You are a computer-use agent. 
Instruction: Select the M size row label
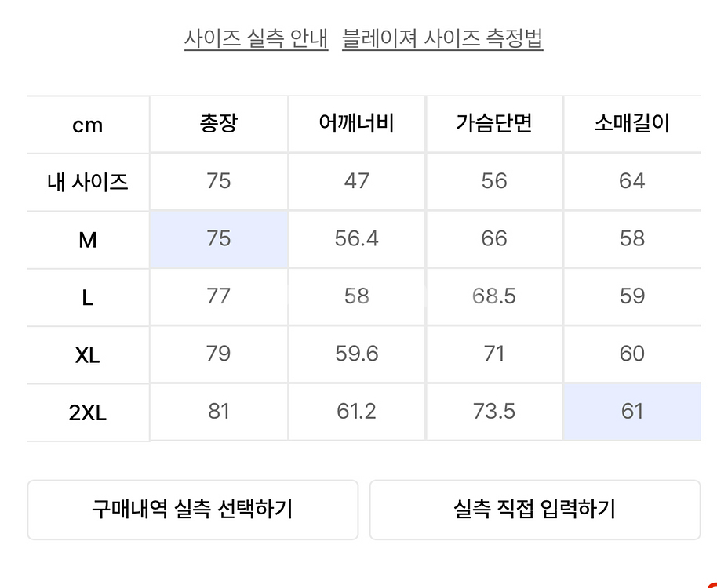(88, 240)
